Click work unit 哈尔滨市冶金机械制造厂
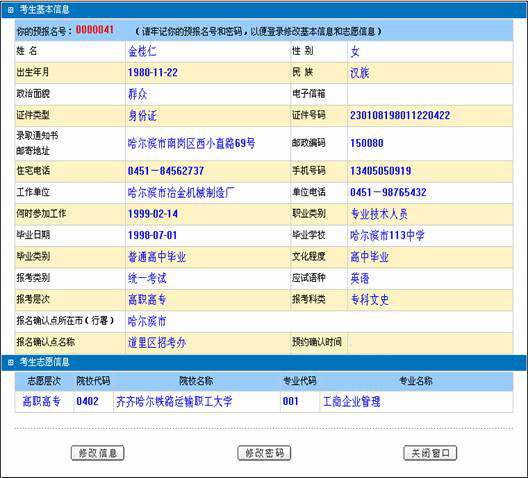The width and height of the screenshot is (528, 478). point(181,193)
